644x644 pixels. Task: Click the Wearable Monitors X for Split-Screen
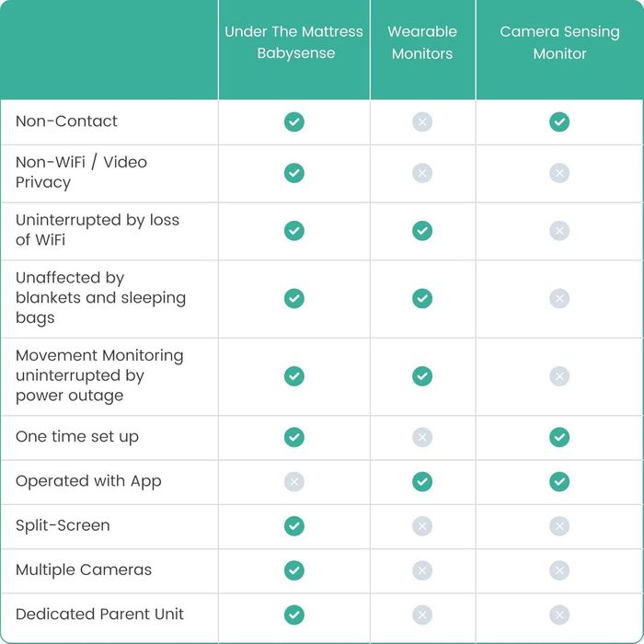(x=422, y=526)
